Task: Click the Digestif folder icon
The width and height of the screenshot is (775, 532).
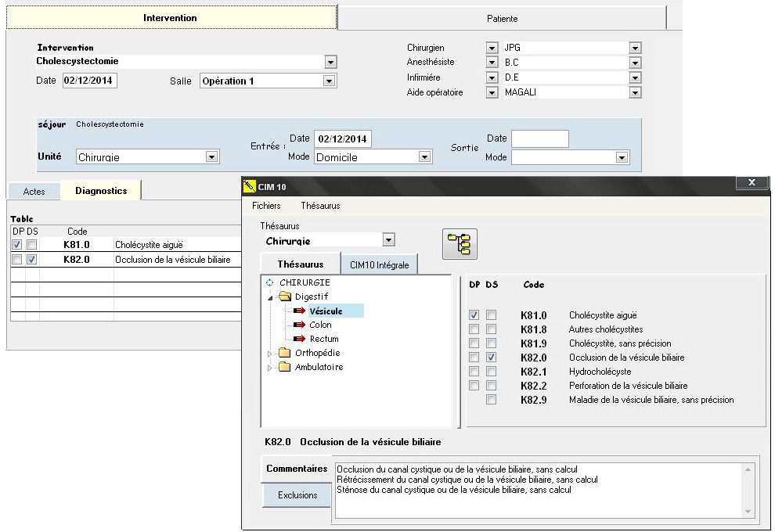Action: (285, 297)
